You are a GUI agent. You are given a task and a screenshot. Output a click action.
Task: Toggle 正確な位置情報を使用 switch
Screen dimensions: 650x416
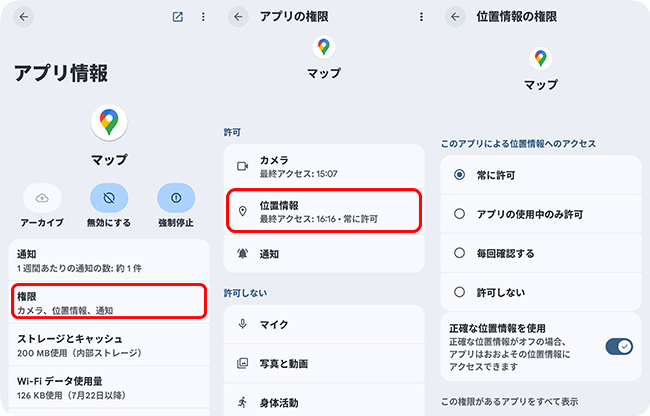click(618, 346)
